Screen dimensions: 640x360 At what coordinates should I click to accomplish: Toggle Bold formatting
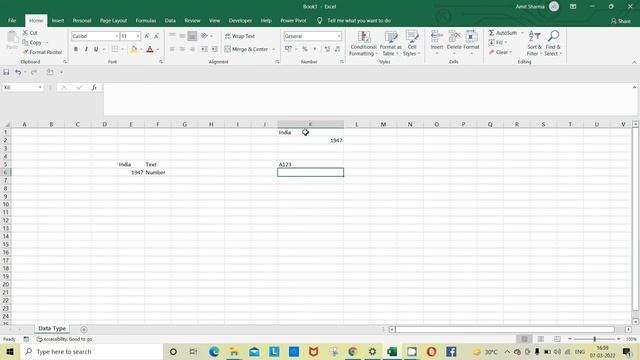(76, 49)
